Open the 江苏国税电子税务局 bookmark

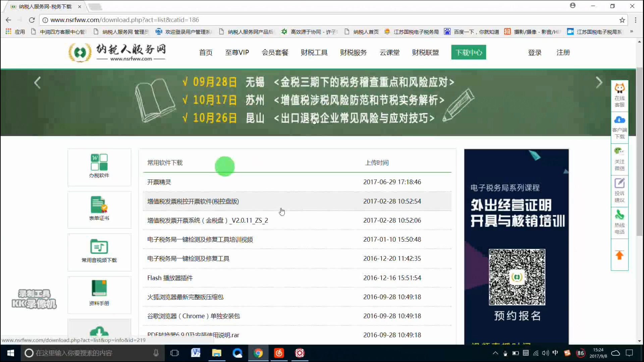click(x=412, y=32)
